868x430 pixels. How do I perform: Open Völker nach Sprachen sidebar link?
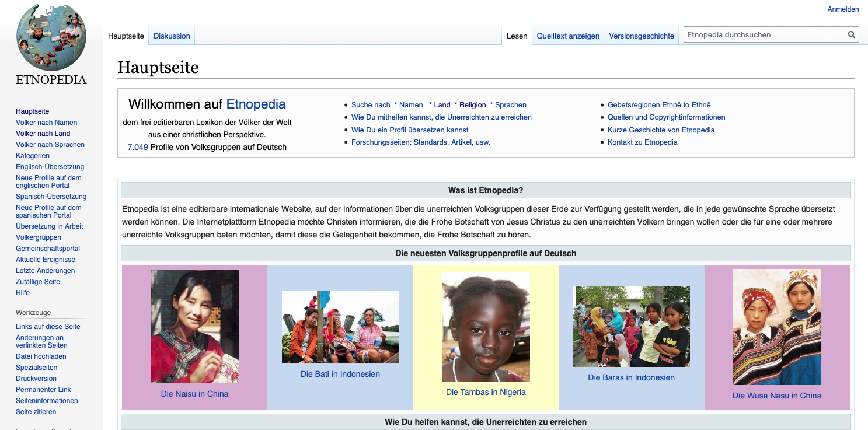point(50,145)
